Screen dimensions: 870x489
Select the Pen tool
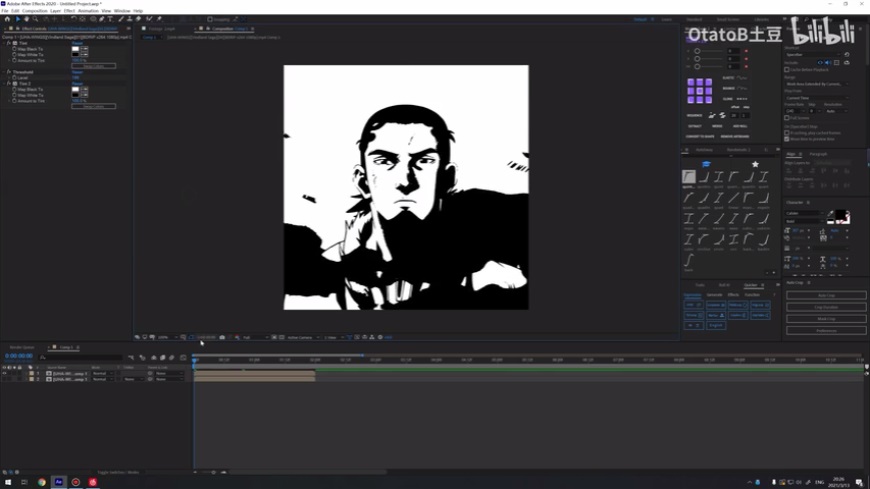click(x=102, y=19)
